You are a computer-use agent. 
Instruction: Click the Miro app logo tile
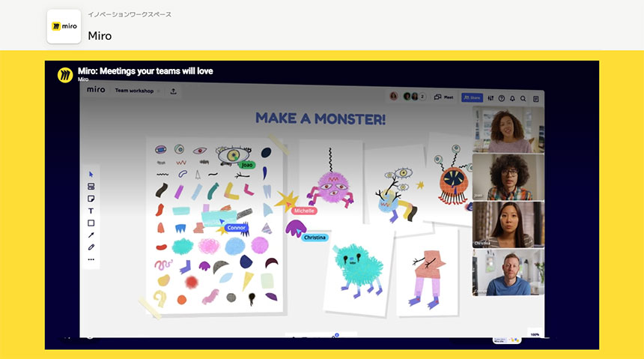[64, 26]
